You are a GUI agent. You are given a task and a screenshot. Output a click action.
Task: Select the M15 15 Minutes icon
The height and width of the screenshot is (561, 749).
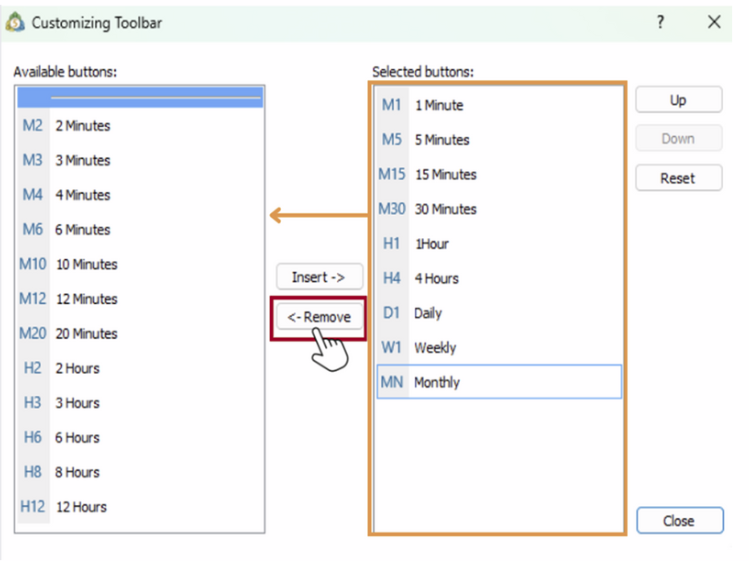click(392, 174)
